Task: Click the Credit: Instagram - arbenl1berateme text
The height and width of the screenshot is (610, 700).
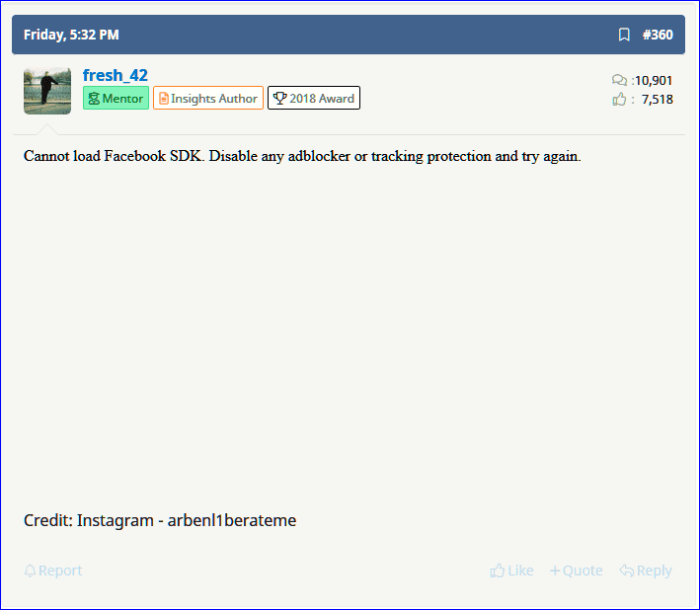Action: (160, 520)
